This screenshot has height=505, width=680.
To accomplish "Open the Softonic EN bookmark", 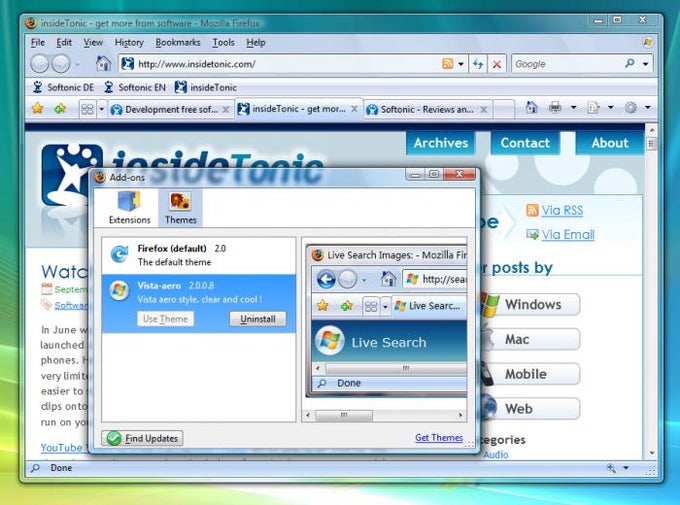I will pyautogui.click(x=135, y=87).
